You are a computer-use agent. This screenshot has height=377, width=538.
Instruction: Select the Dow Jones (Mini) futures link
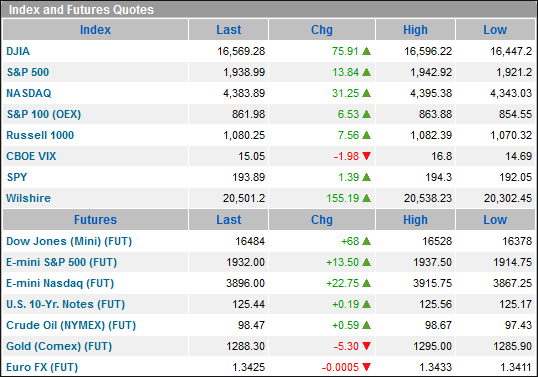(x=69, y=241)
